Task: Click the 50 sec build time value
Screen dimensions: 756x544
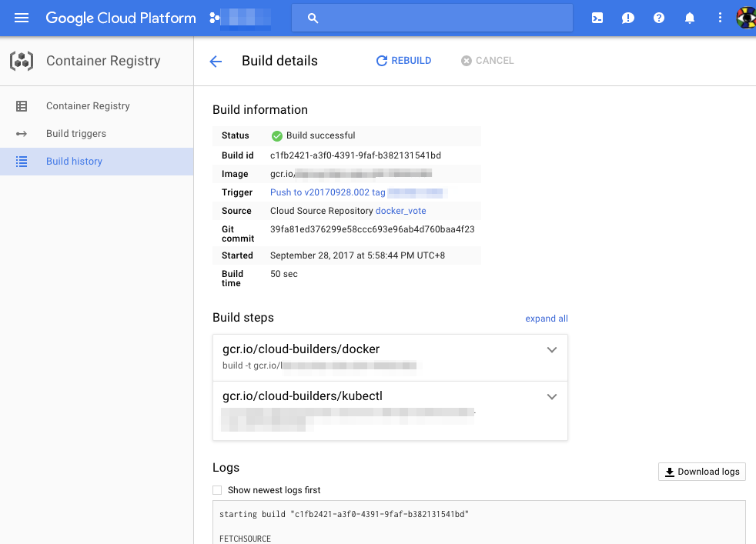Action: [283, 274]
